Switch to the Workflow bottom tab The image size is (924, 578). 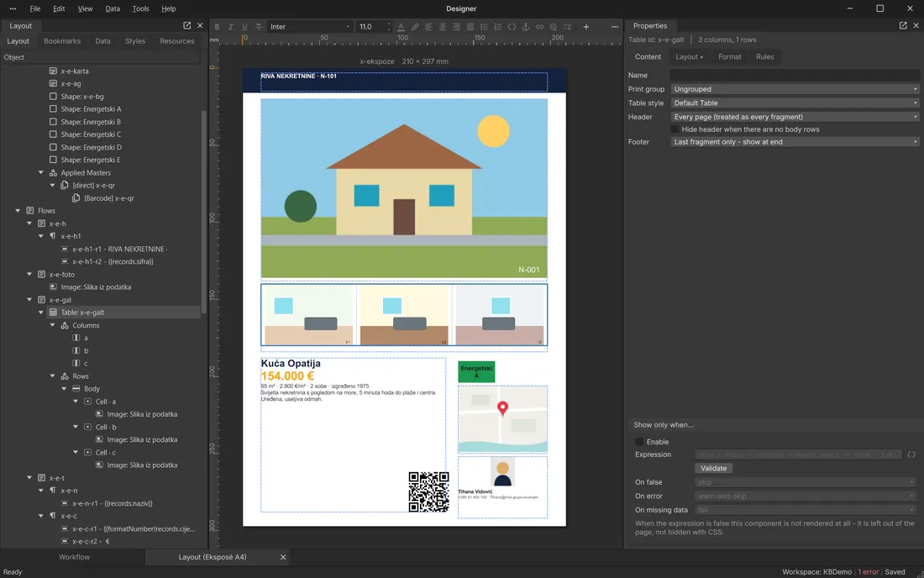(x=74, y=557)
